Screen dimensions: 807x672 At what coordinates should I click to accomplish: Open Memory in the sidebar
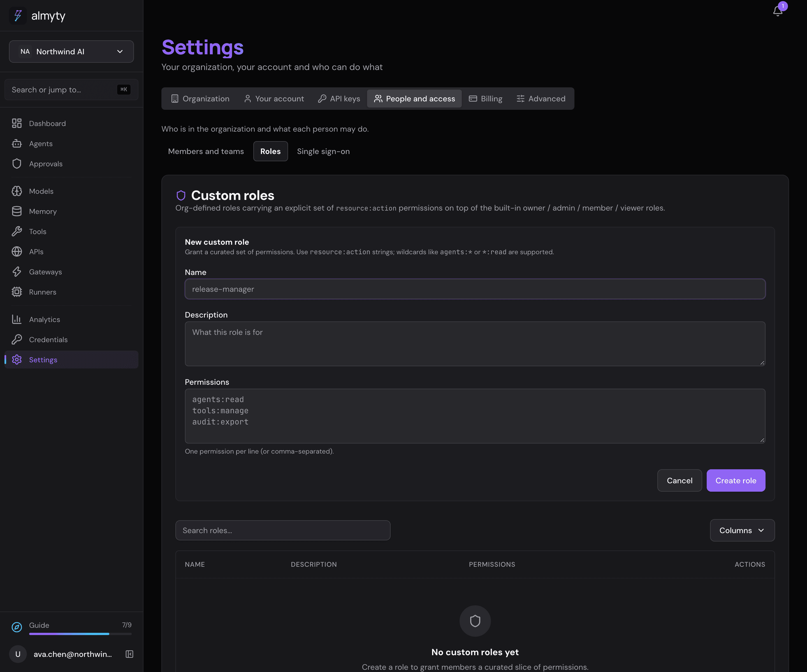click(71, 211)
